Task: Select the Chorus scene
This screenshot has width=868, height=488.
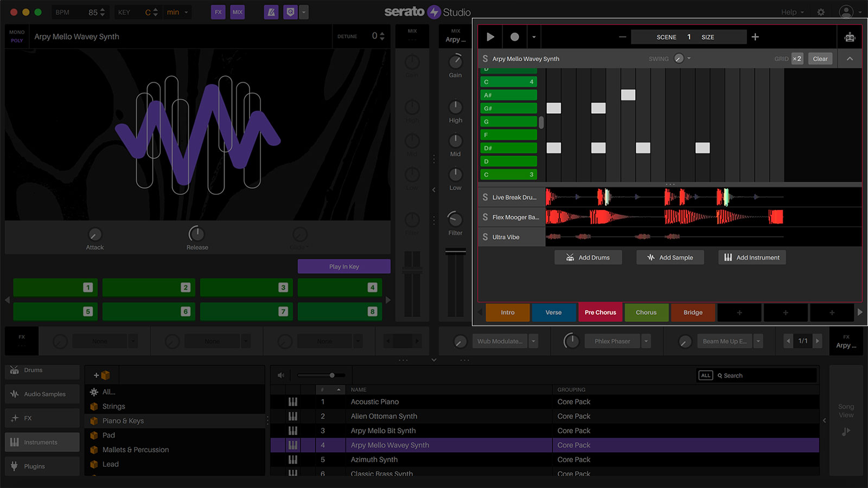Action: 646,312
